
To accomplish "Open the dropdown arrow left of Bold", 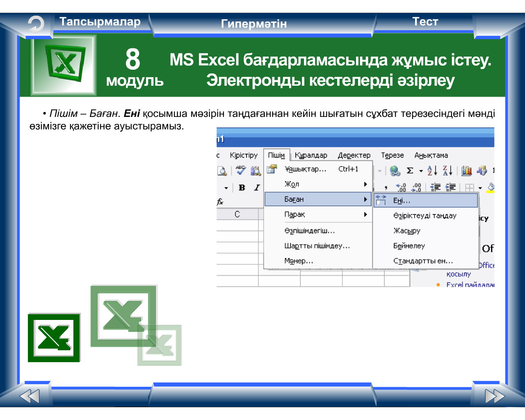I will 226,188.
